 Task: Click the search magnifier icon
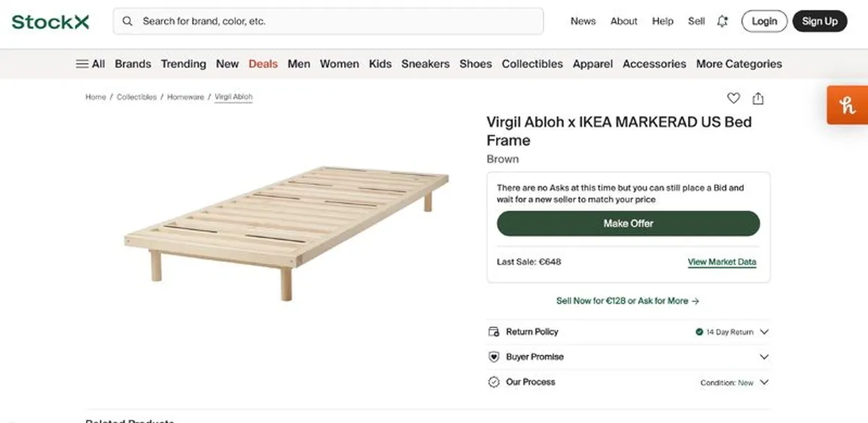127,21
